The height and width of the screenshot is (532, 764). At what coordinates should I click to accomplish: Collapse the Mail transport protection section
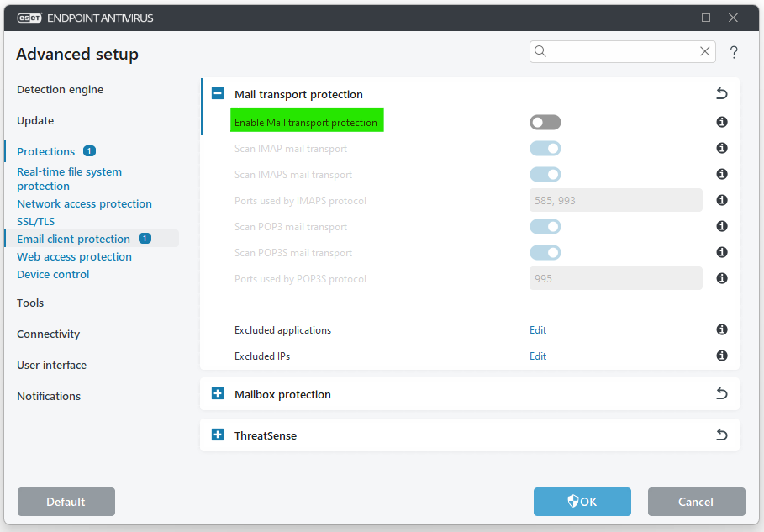218,93
